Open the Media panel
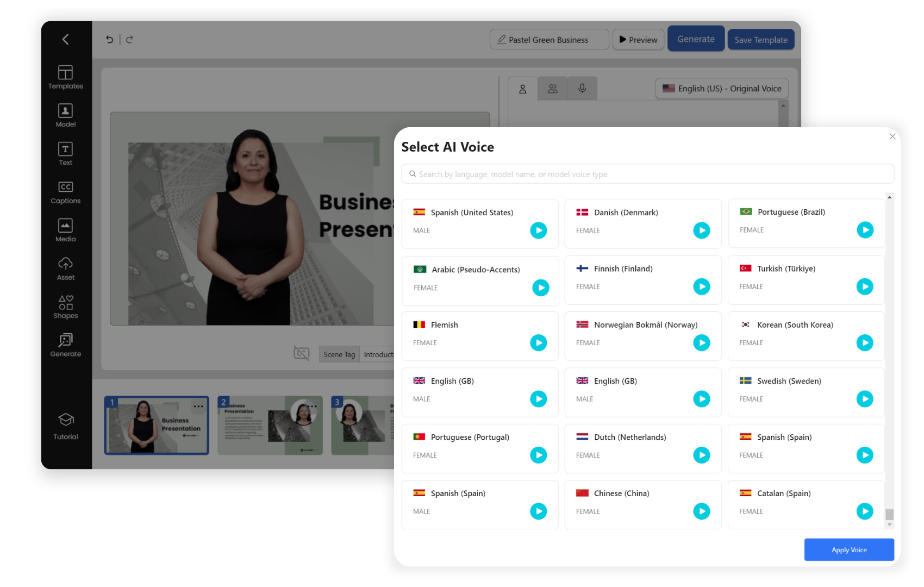 [65, 230]
